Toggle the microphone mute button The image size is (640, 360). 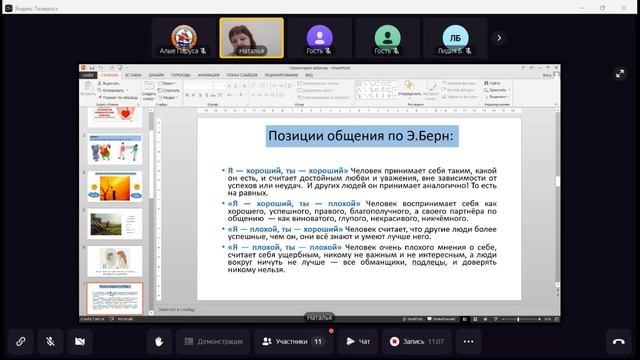(50, 341)
